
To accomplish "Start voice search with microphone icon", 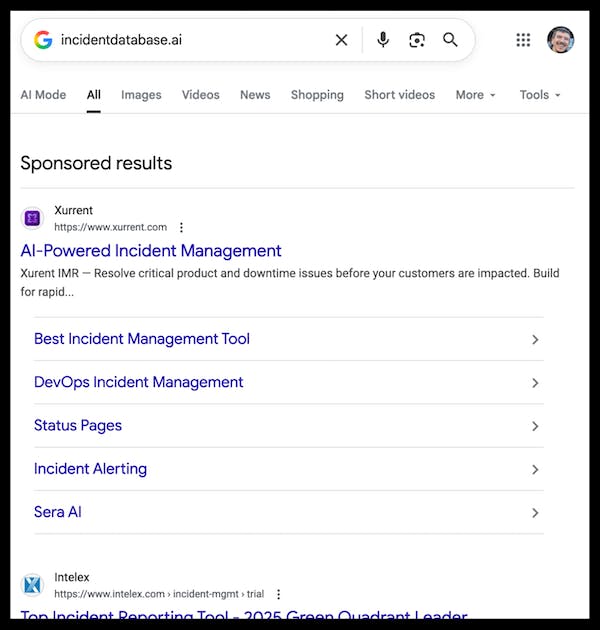I will [x=383, y=40].
